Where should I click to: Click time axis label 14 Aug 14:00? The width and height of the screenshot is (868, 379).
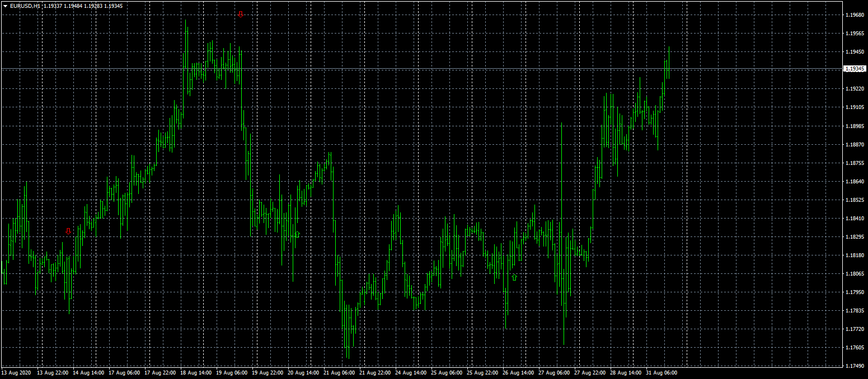(89, 372)
